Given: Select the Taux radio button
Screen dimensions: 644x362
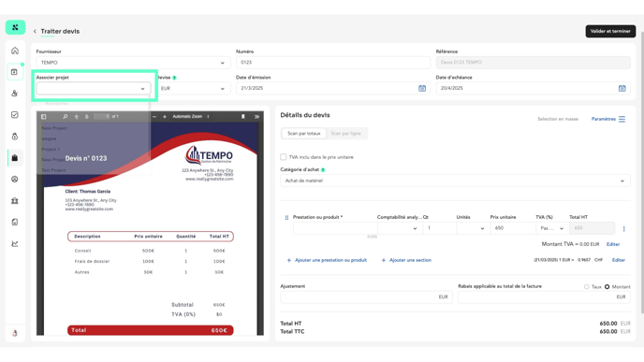Looking at the screenshot, I should [x=587, y=287].
